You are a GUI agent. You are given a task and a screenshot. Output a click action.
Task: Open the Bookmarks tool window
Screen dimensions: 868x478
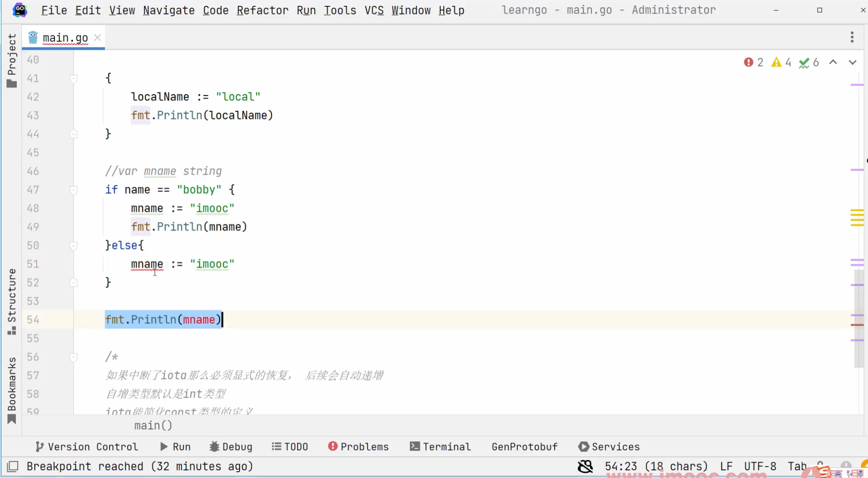pos(12,390)
